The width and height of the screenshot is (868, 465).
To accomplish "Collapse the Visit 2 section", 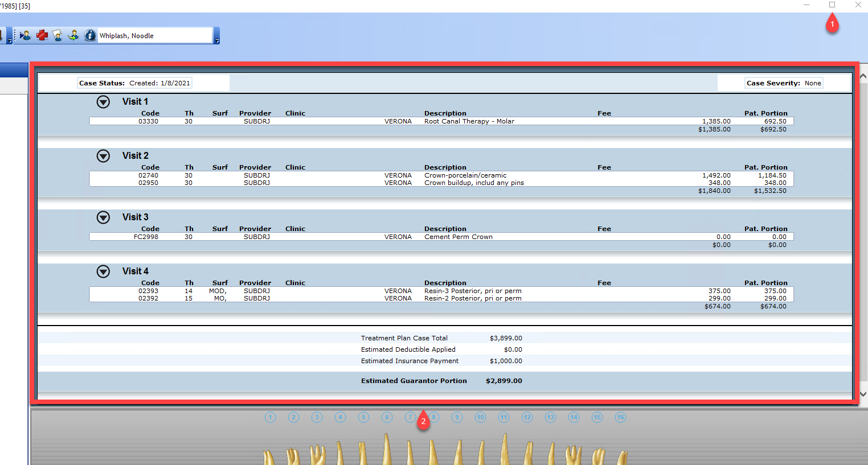I will (x=103, y=156).
